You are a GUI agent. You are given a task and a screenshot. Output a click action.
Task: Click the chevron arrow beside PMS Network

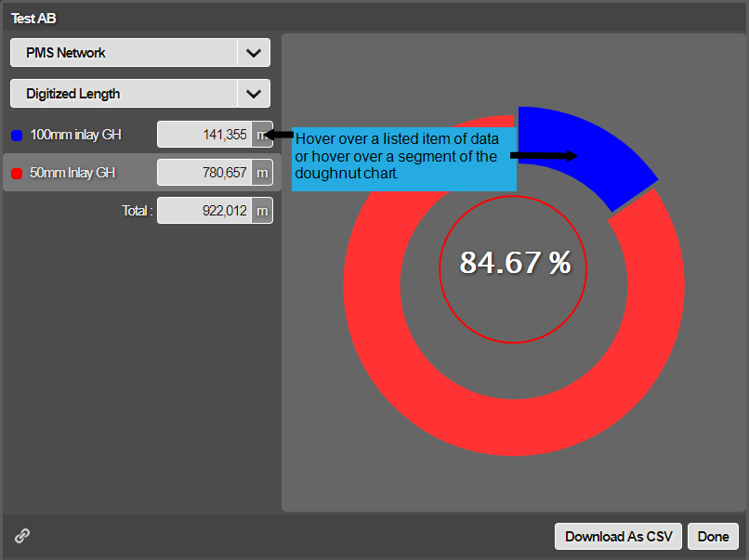(x=254, y=53)
